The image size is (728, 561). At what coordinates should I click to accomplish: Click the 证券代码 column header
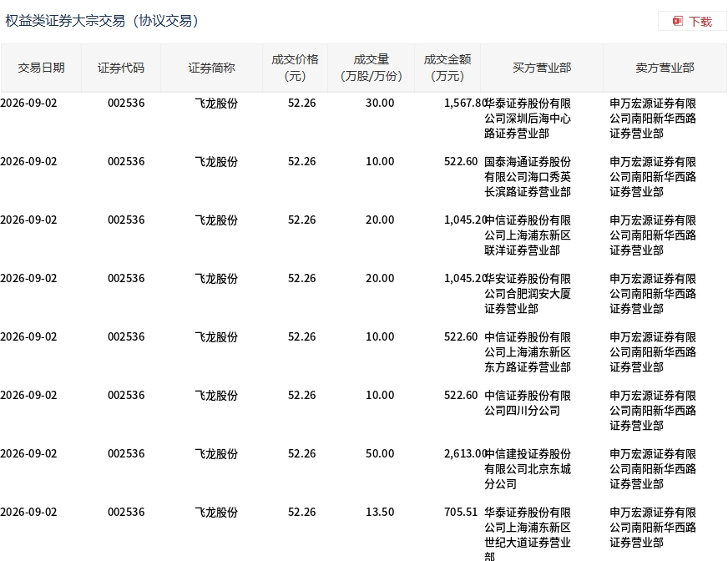(121, 68)
